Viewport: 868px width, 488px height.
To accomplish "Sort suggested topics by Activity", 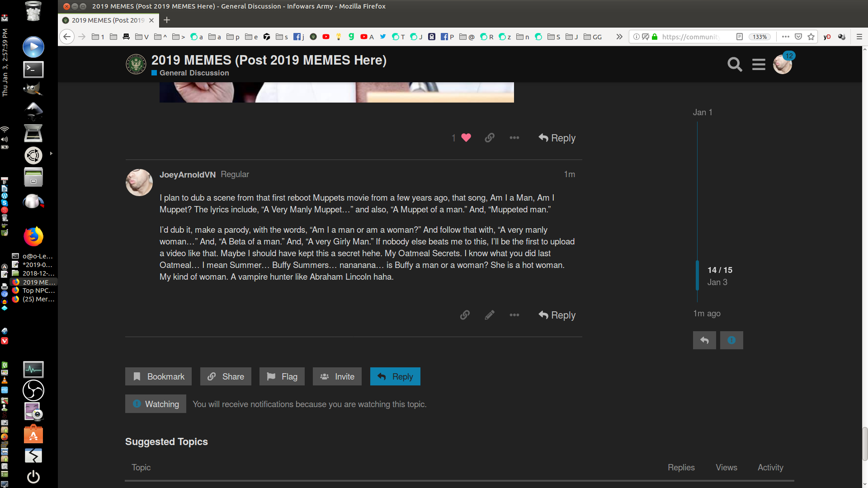I will tap(770, 467).
